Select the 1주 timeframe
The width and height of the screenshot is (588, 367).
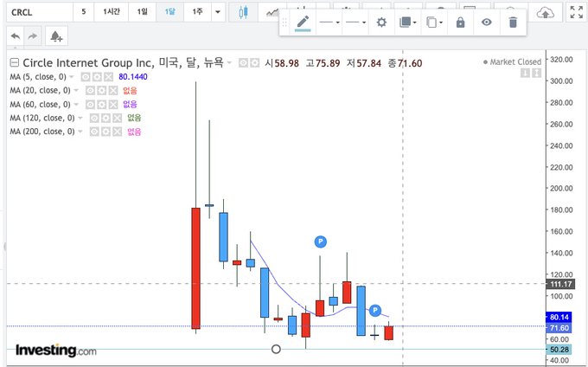(198, 12)
